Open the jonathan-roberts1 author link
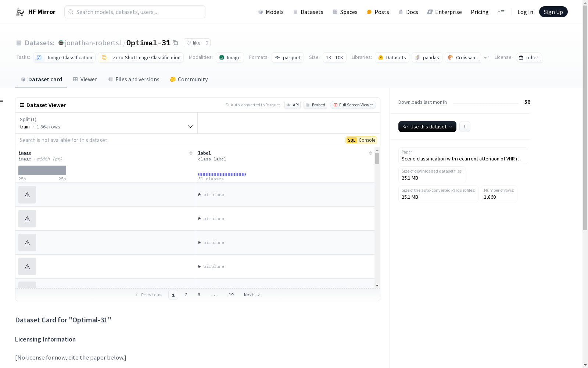Image resolution: width=588 pixels, height=368 pixels. coord(94,43)
